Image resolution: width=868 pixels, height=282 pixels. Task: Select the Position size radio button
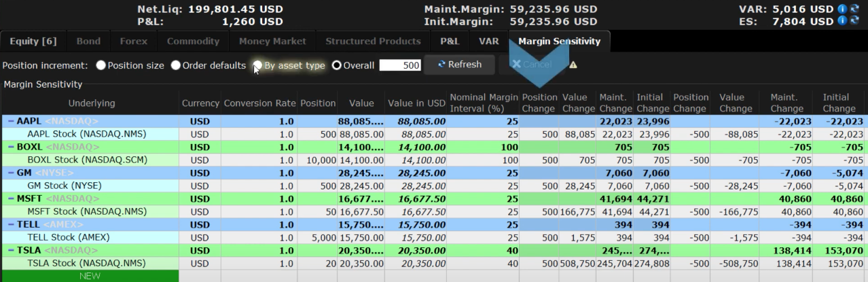pyautogui.click(x=101, y=65)
